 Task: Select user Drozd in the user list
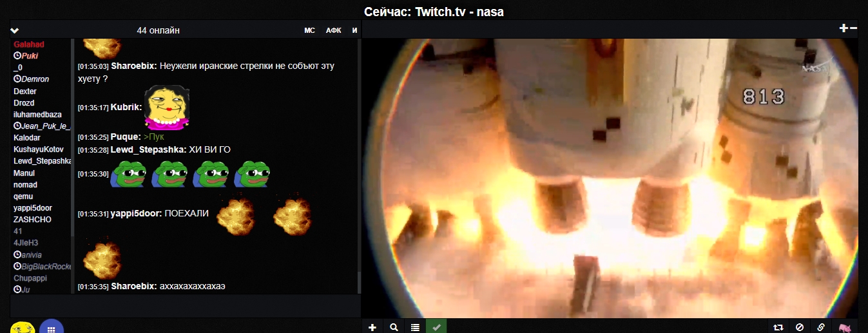point(24,103)
